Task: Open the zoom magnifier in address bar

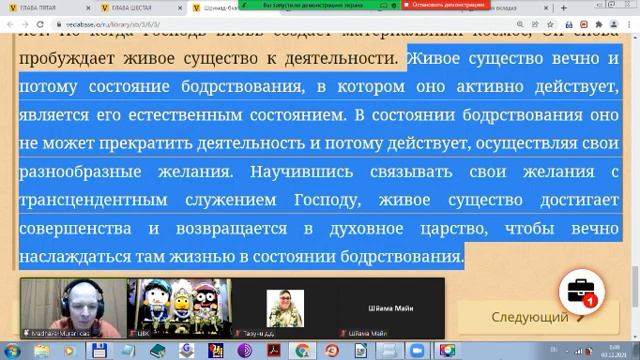Action: [x=520, y=24]
